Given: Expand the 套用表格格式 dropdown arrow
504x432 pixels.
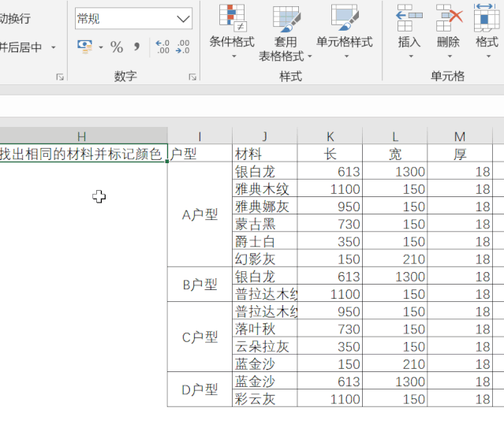Looking at the screenshot, I should pyautogui.click(x=309, y=56).
